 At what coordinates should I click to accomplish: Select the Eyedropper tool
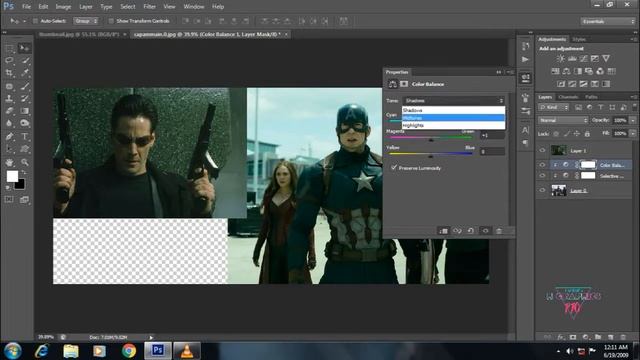24,73
